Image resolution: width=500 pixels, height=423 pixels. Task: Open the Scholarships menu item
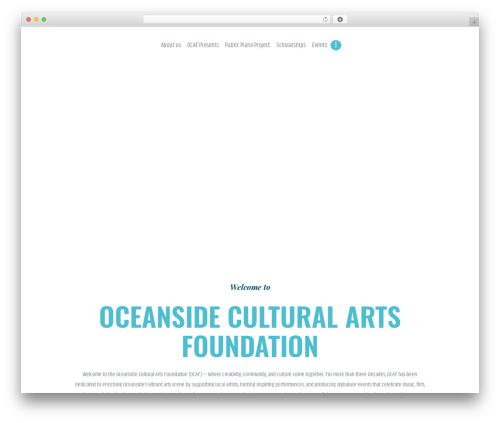291,45
